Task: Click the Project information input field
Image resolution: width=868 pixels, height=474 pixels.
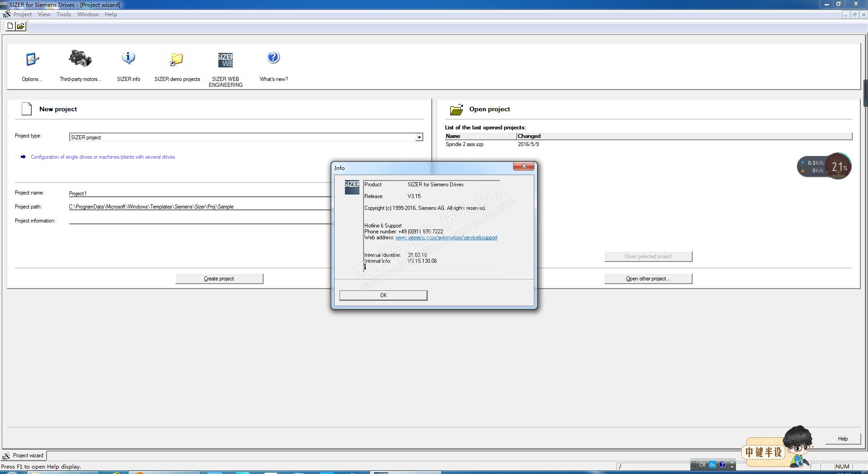Action: point(200,221)
